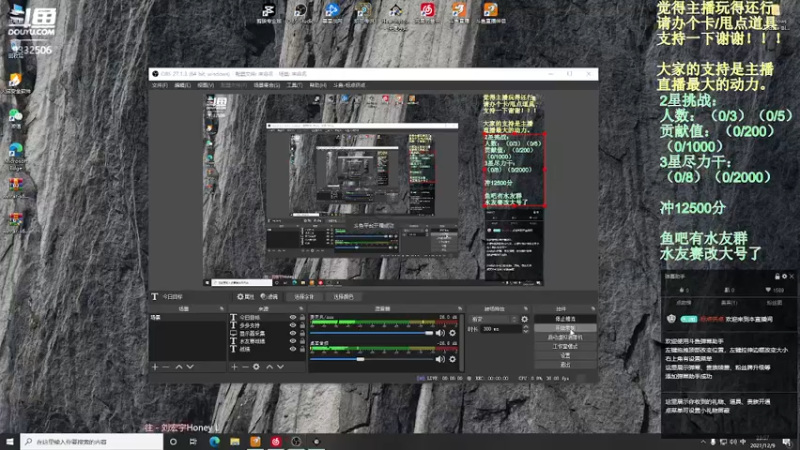Click the virtual camera button in controls
The height and width of the screenshot is (450, 800).
[565, 337]
